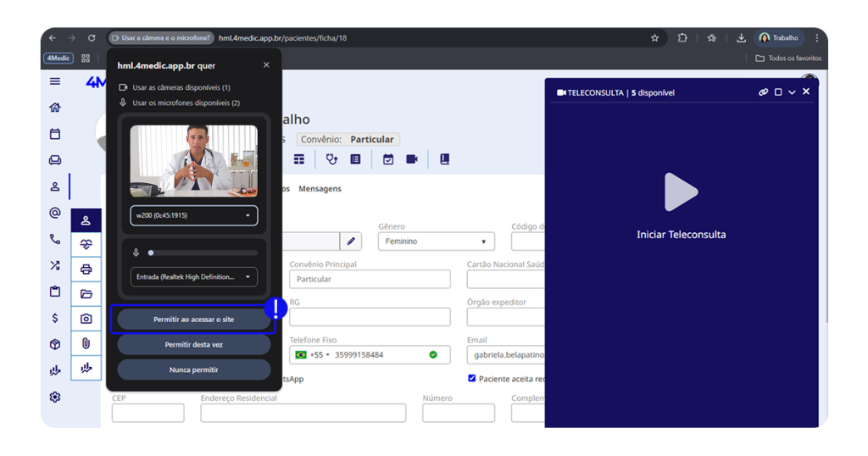Click the calendar check icon in patient toolbar
This screenshot has height=456, width=868.
[388, 159]
